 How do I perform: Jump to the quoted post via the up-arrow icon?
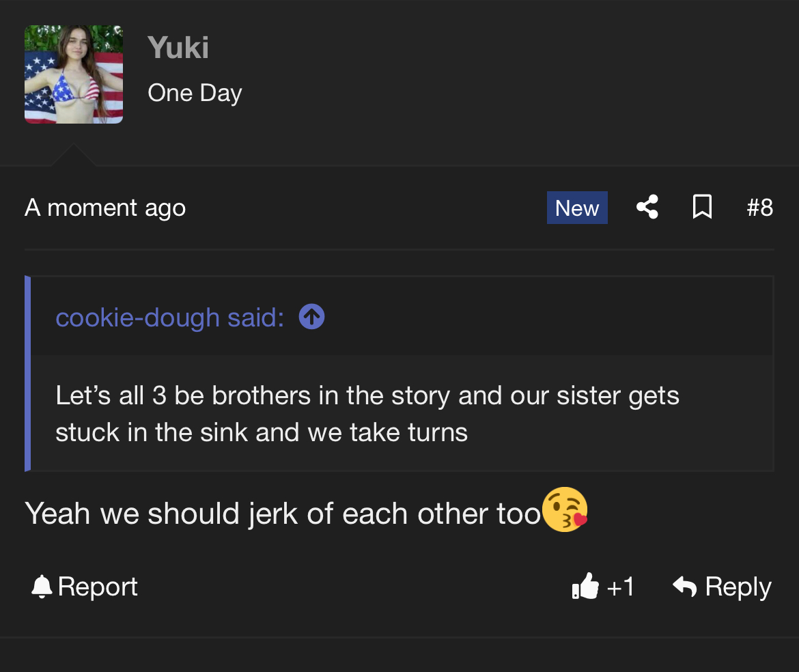(x=311, y=317)
